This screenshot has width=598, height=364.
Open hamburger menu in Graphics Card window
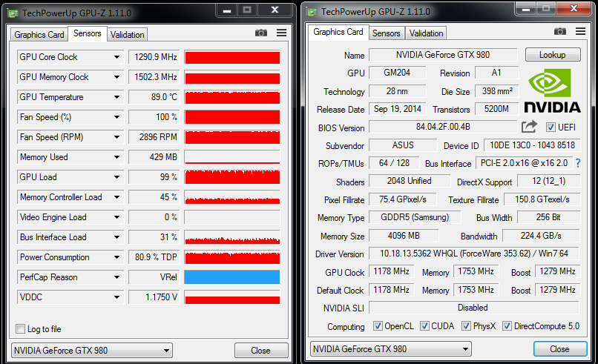click(580, 31)
